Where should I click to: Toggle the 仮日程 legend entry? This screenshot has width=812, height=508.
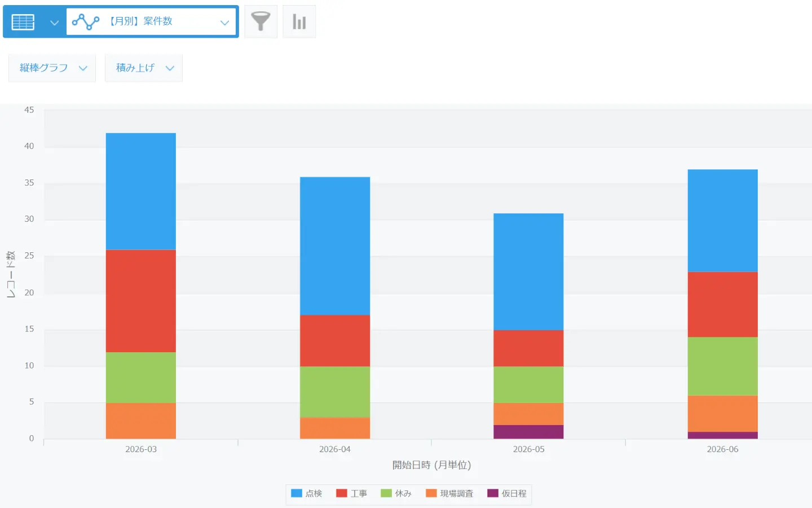(x=507, y=493)
